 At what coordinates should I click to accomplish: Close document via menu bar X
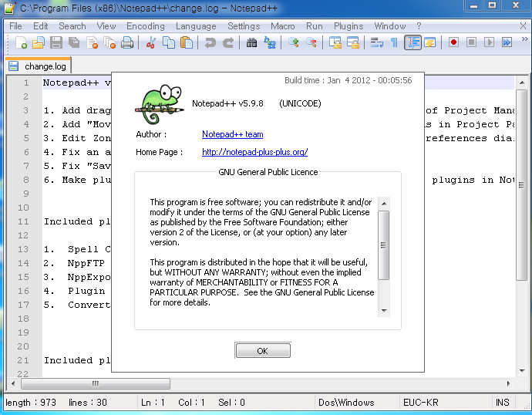point(524,26)
